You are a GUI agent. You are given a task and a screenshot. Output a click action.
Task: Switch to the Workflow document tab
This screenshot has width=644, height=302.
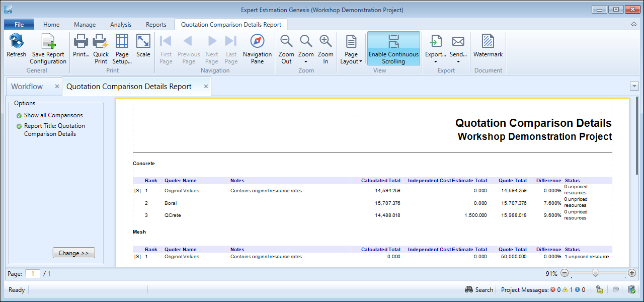(27, 87)
